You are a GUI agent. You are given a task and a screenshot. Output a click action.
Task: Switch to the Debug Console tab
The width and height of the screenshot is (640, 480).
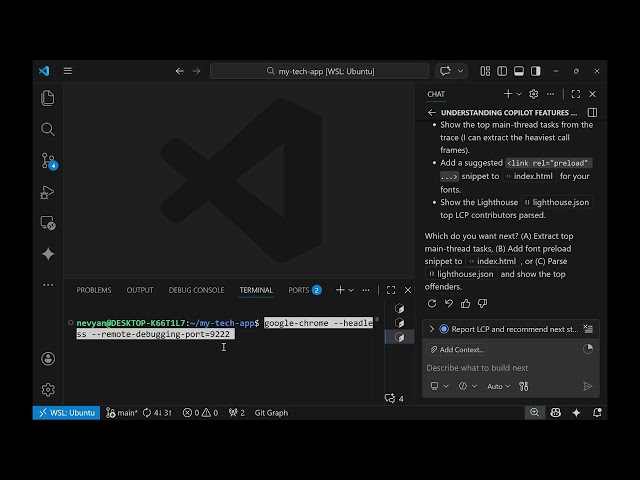click(x=196, y=290)
